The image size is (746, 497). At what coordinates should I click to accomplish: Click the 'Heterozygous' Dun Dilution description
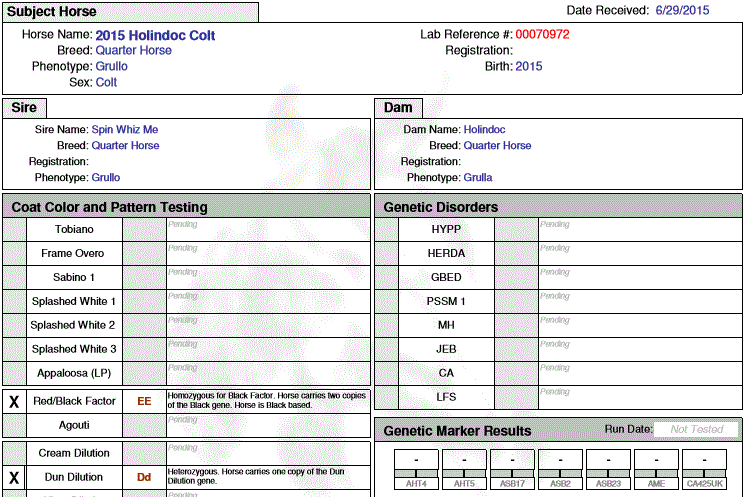(256, 476)
